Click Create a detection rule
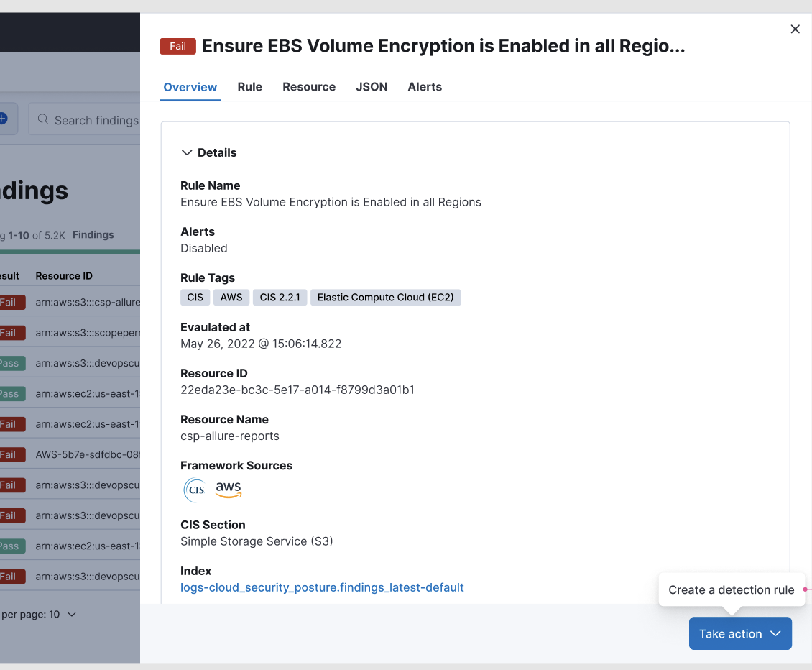This screenshot has height=670, width=812. [731, 589]
